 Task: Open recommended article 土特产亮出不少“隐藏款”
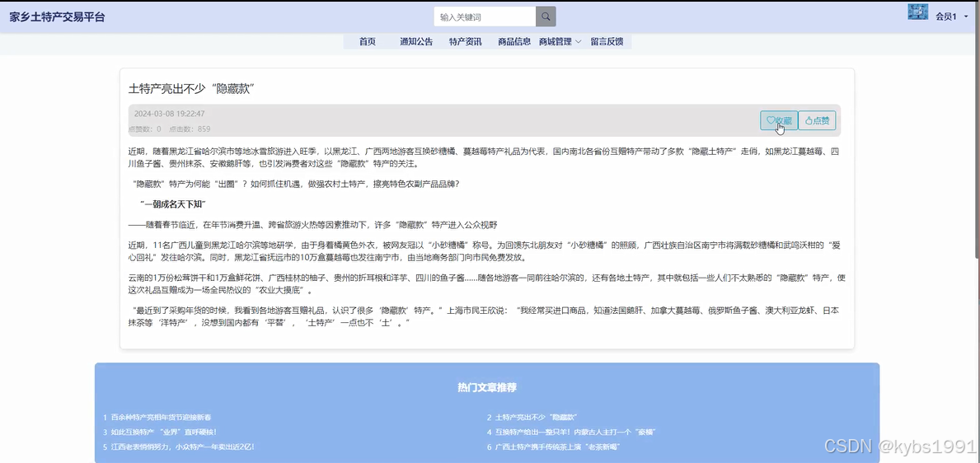537,418
